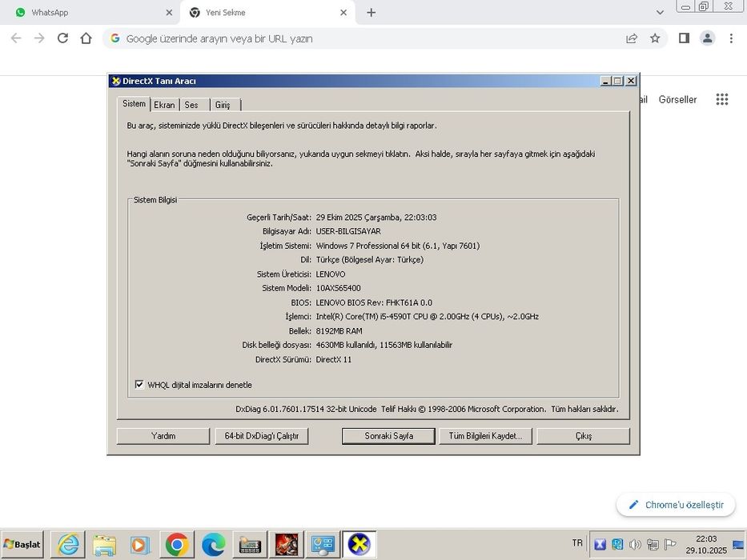Screen dimensions: 747x560
Task: Toggle WHQL dijital imzalarını denetle checkbox
Action: [x=139, y=384]
